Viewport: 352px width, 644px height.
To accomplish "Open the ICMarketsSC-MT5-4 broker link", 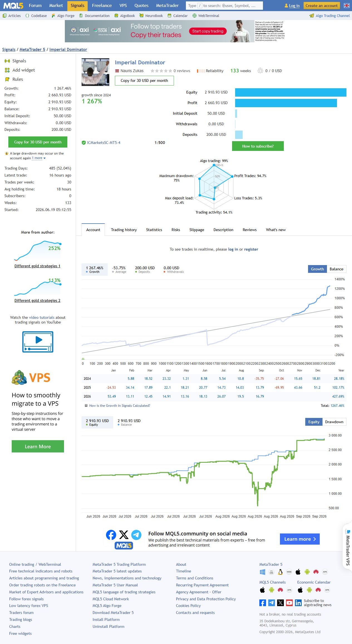I will [x=104, y=143].
